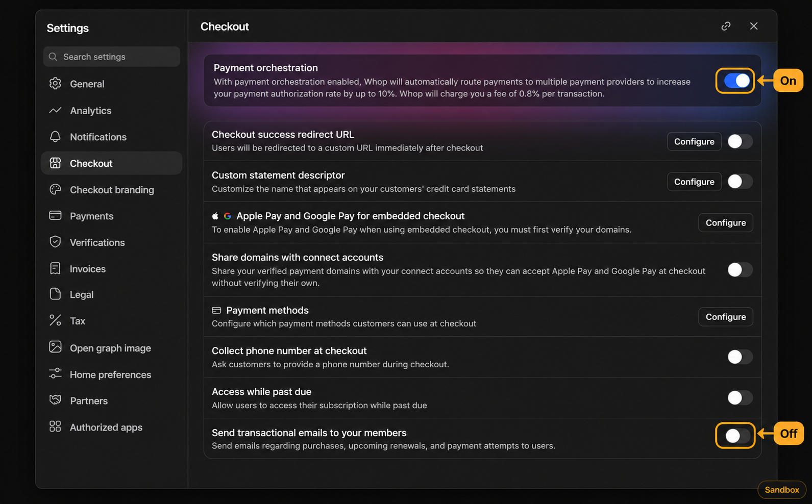Viewport: 812px width, 504px height.
Task: Click the Legal document icon
Action: click(55, 294)
